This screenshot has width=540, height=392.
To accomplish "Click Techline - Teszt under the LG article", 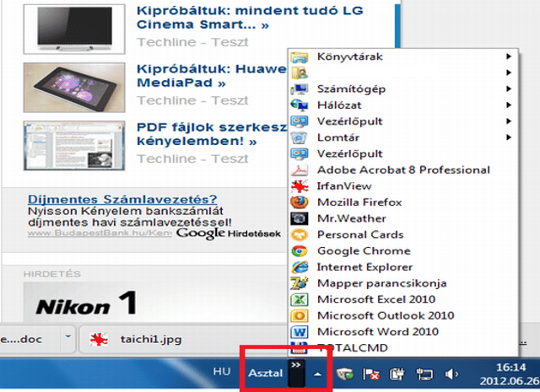I will point(192,42).
